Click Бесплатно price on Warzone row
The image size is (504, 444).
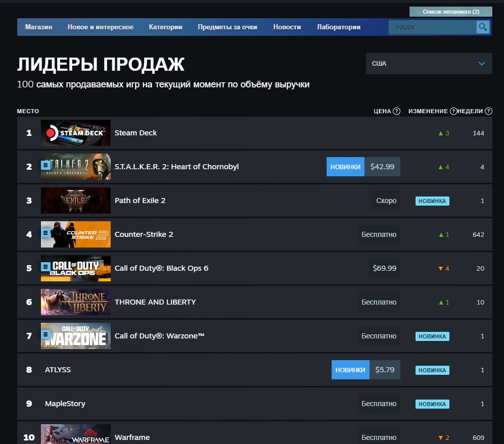click(x=379, y=336)
